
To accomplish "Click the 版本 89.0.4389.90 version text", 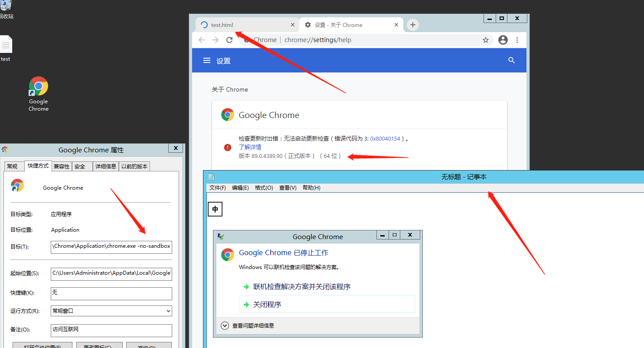I will pyautogui.click(x=290, y=156).
